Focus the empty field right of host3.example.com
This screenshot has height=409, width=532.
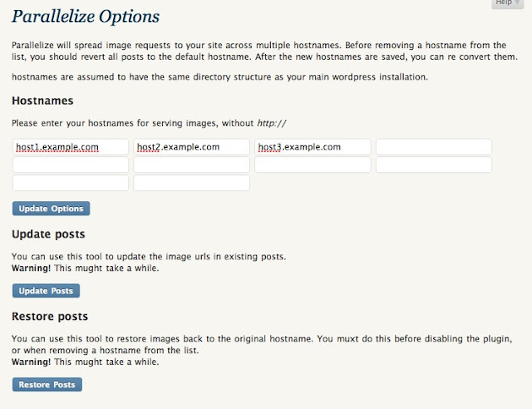coord(434,147)
